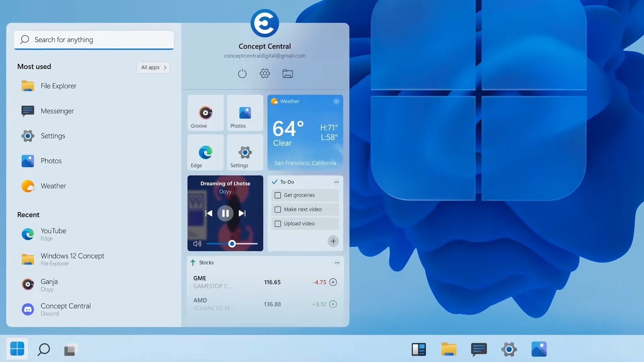Launch the Edge tile
The image size is (644, 362).
205,152
